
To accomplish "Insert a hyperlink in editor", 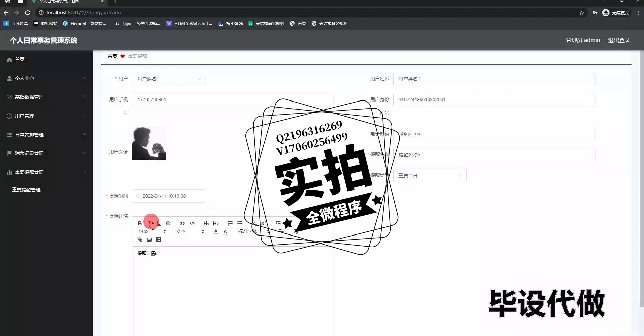I will [x=140, y=240].
